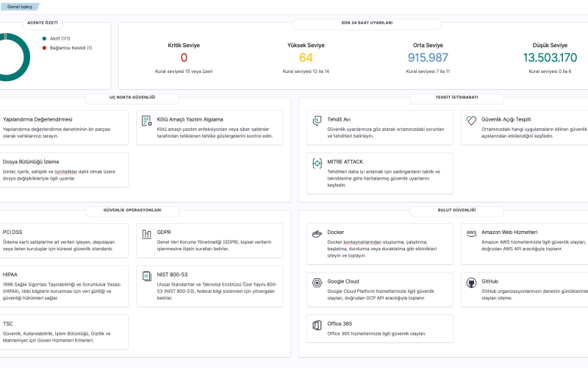This screenshot has width=588, height=368.
Task: Click the Office 365 icon
Action: click(x=317, y=325)
